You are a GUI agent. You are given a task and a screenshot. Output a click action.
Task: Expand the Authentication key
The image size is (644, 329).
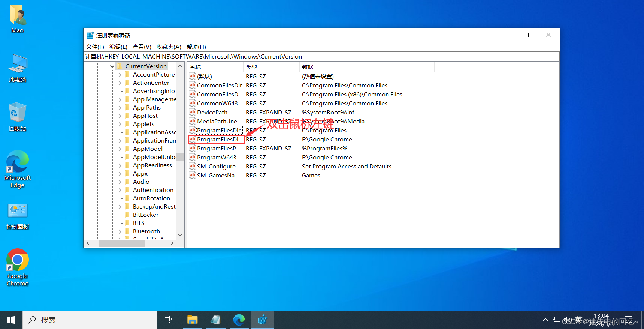coord(120,190)
